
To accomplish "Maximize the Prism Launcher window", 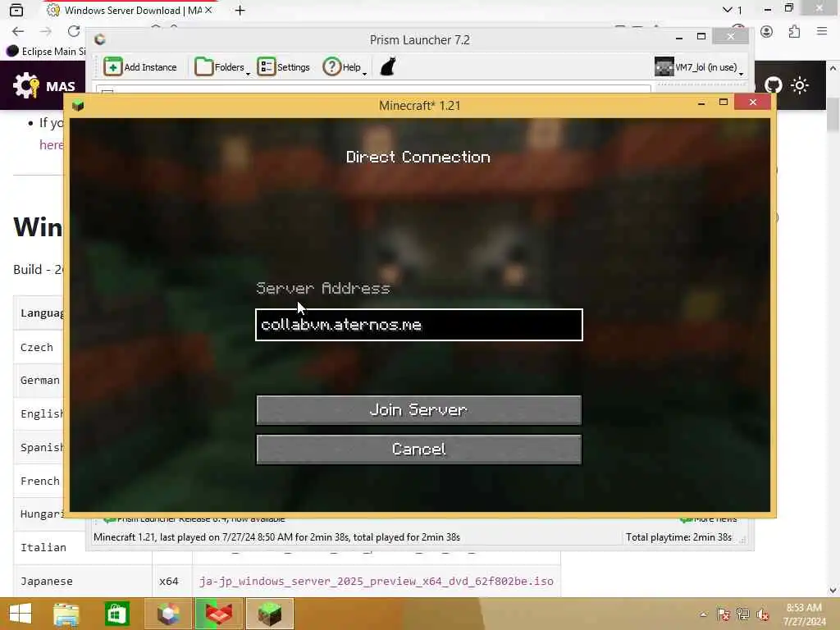I will coord(701,36).
